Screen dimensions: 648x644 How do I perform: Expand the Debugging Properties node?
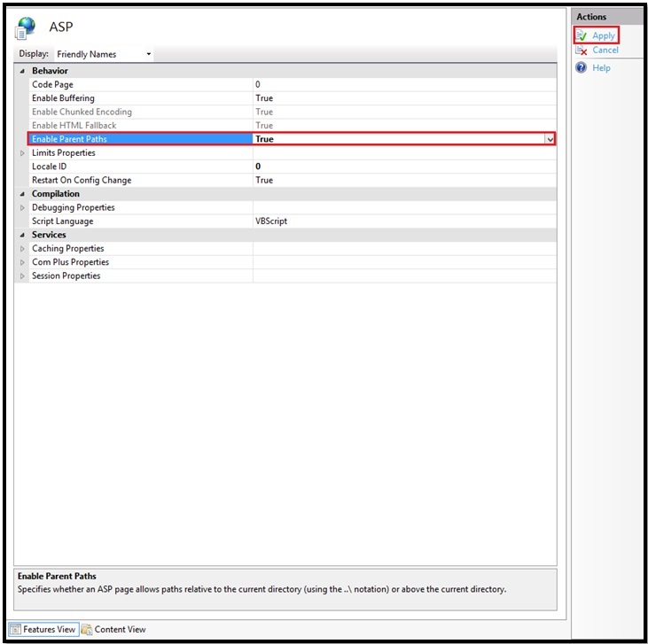[x=22, y=208]
